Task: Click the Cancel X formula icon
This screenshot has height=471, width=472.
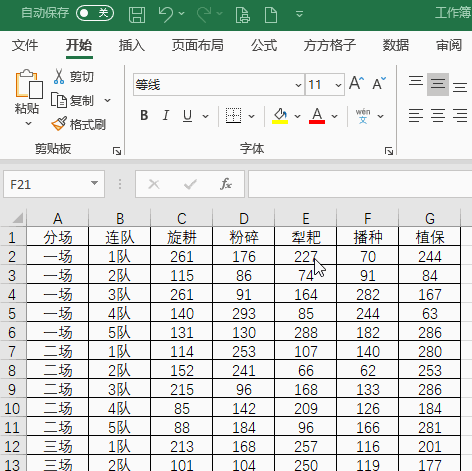Action: (x=154, y=184)
